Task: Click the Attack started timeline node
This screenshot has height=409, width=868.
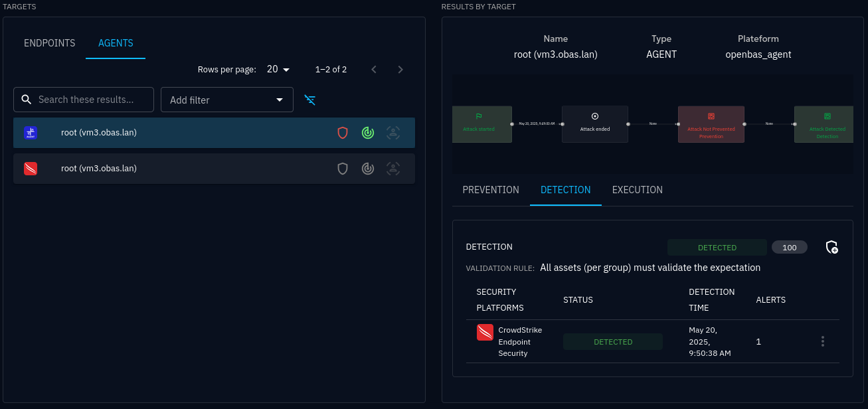Action: click(481, 124)
